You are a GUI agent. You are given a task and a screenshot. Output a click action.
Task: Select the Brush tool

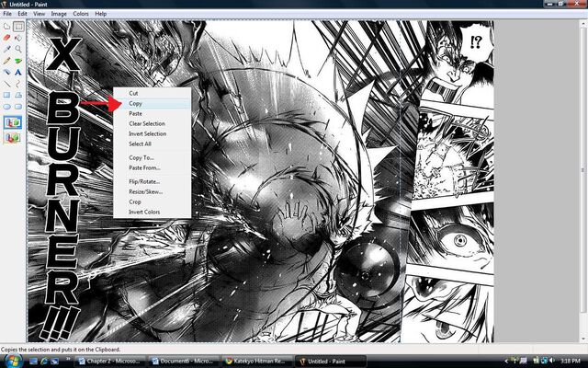[x=18, y=61]
